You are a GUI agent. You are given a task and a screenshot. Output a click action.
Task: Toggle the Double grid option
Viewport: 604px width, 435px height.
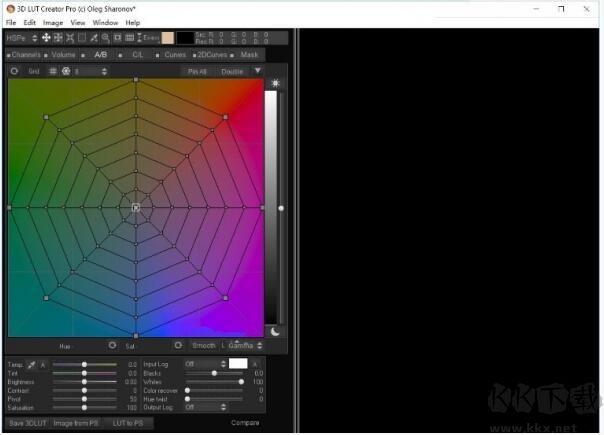click(x=231, y=72)
